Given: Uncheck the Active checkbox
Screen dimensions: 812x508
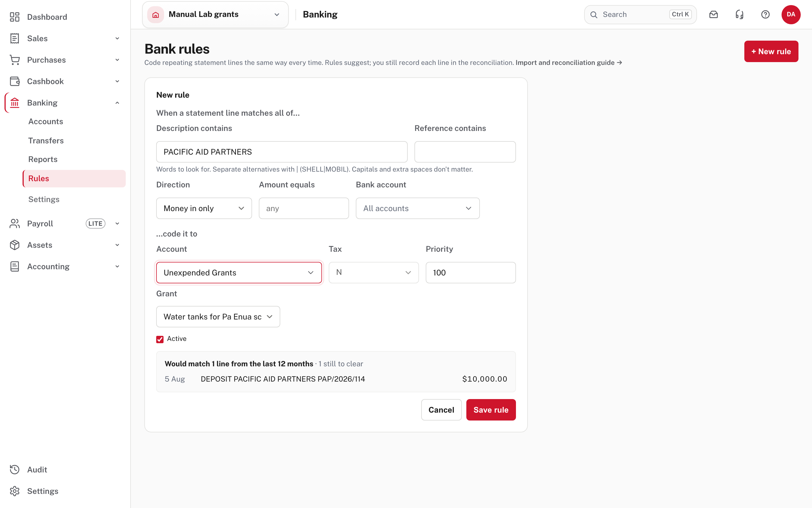Looking at the screenshot, I should pos(160,339).
